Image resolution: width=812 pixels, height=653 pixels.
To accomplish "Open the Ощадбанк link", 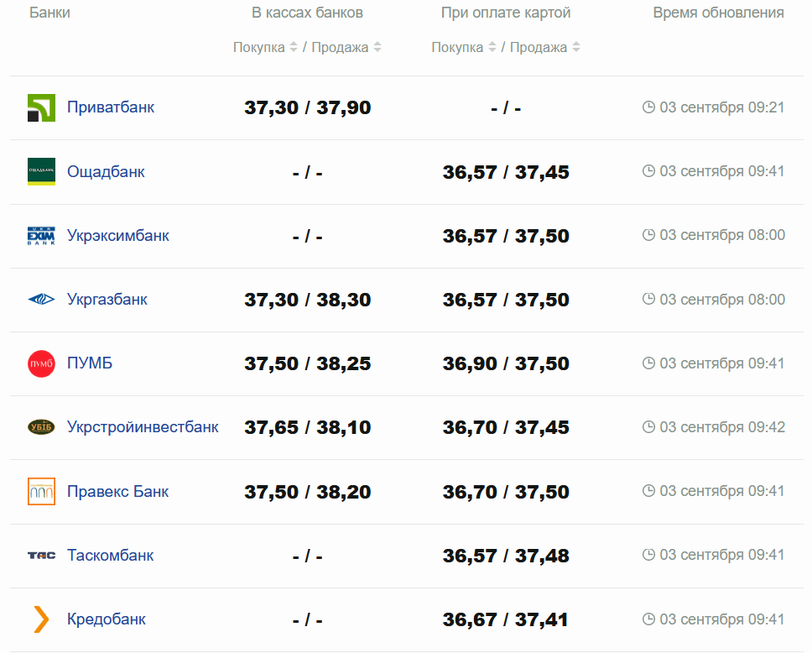I will (106, 172).
